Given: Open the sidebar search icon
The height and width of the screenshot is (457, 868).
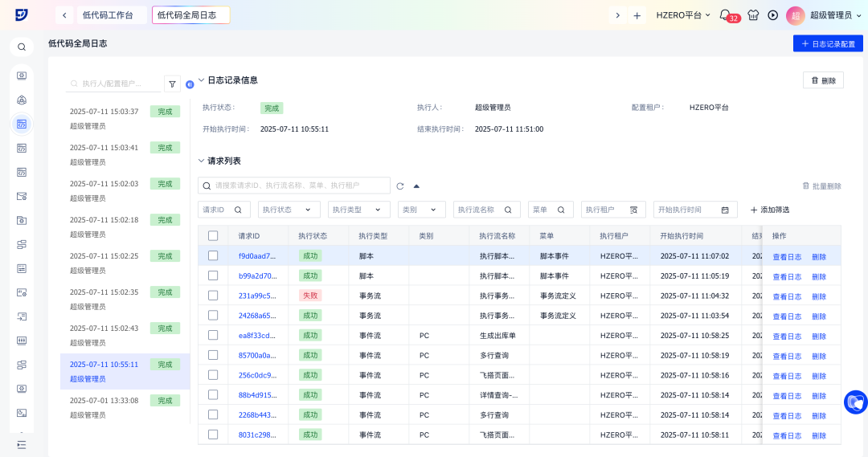Looking at the screenshot, I should (x=22, y=47).
